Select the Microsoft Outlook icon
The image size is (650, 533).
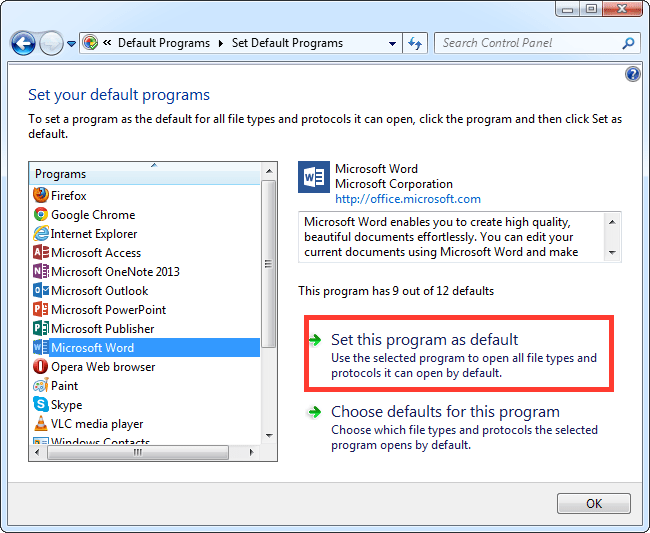point(41,291)
